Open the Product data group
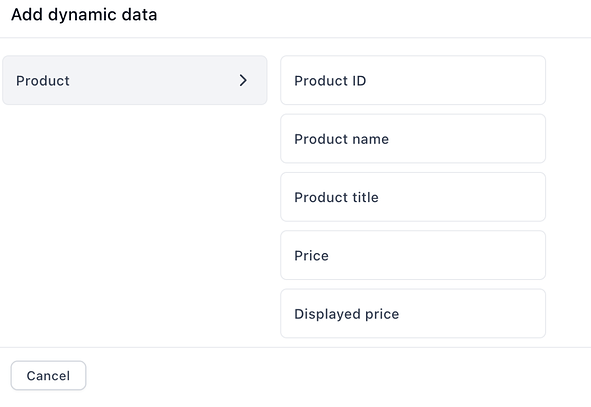 (x=135, y=80)
